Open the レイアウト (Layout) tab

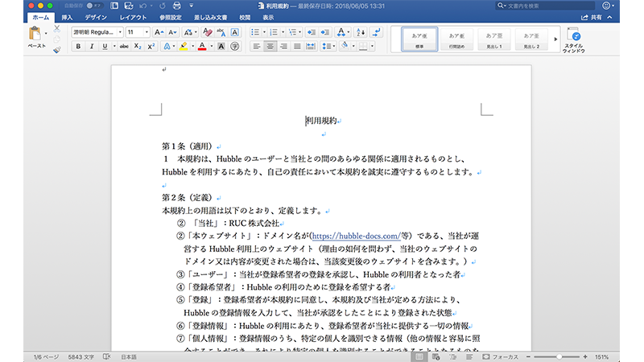(133, 18)
